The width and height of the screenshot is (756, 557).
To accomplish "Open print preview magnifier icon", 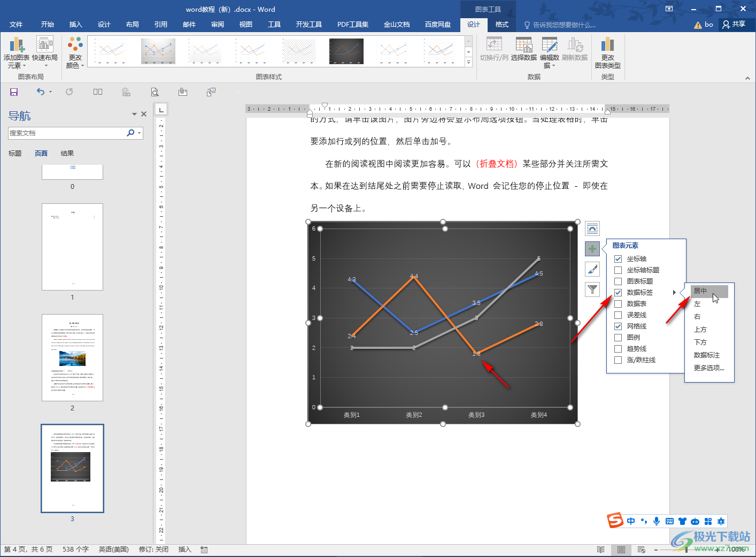I will coord(155,92).
